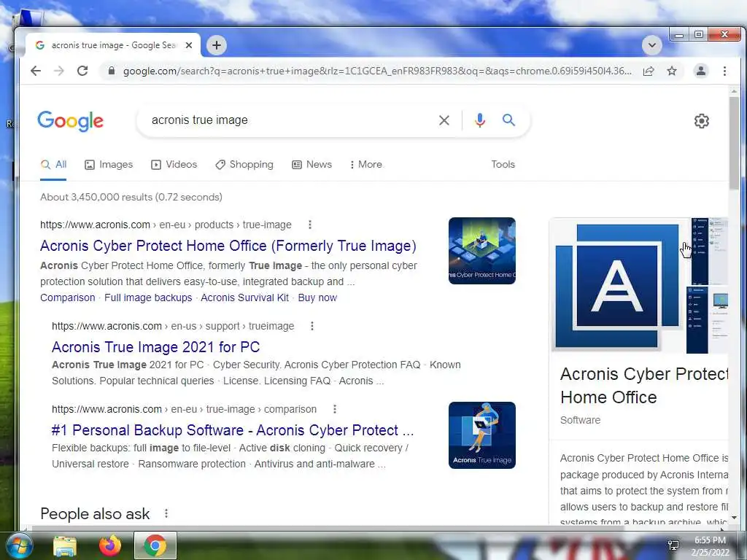Select the All results tab
The height and width of the screenshot is (560, 747).
click(53, 165)
